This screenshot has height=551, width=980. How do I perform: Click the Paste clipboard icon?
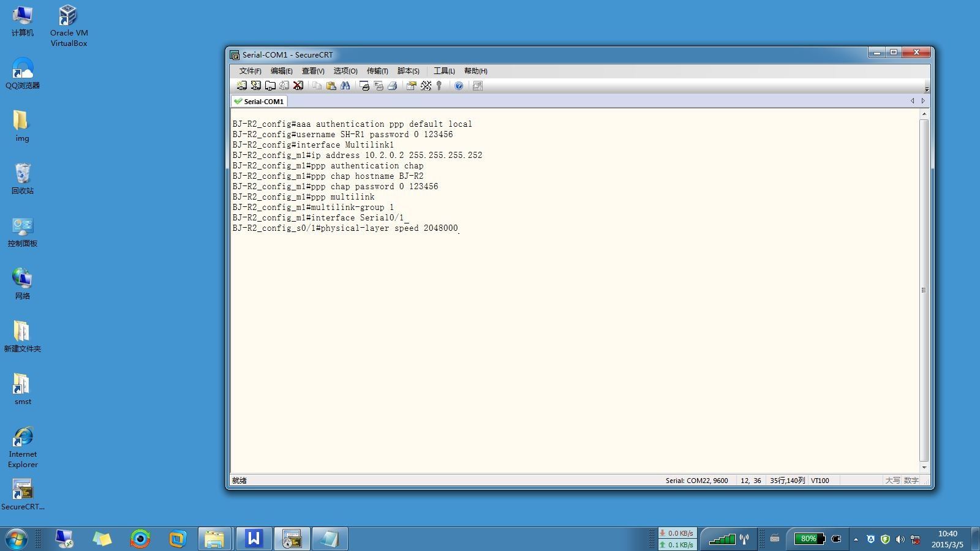[x=331, y=86]
